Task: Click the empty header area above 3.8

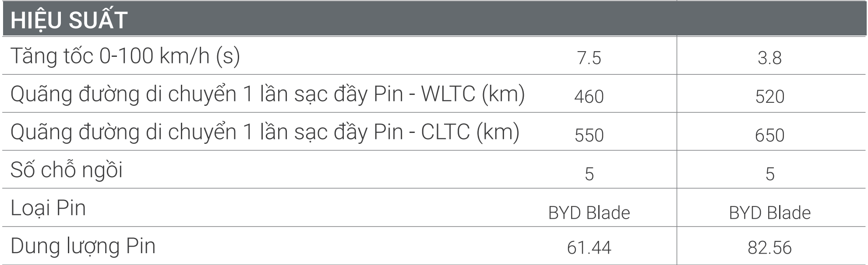Action: click(x=769, y=19)
